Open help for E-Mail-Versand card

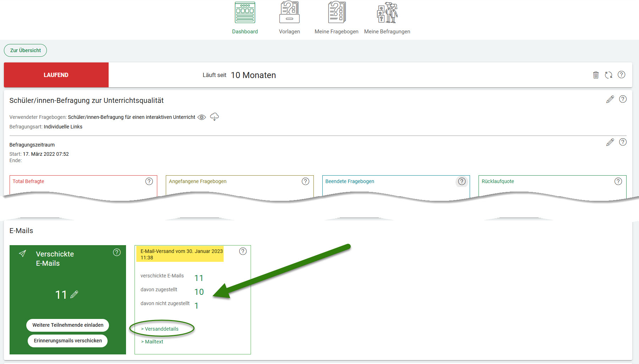click(243, 251)
